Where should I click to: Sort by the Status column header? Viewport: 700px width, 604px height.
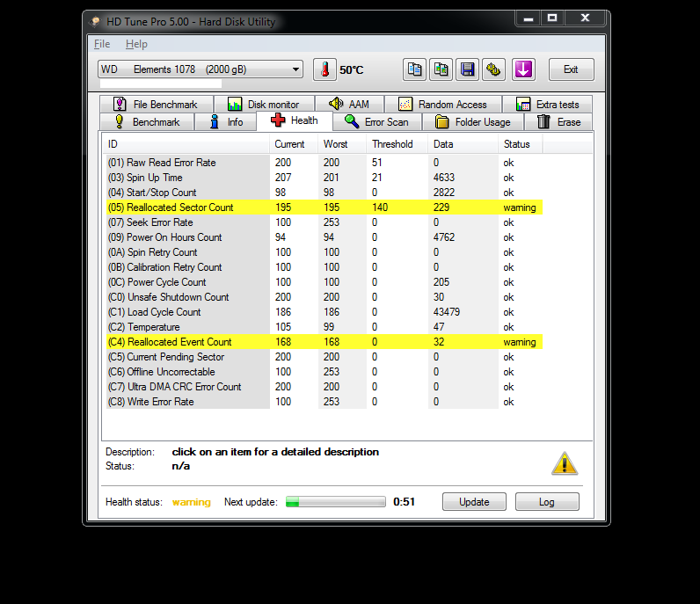[521, 144]
